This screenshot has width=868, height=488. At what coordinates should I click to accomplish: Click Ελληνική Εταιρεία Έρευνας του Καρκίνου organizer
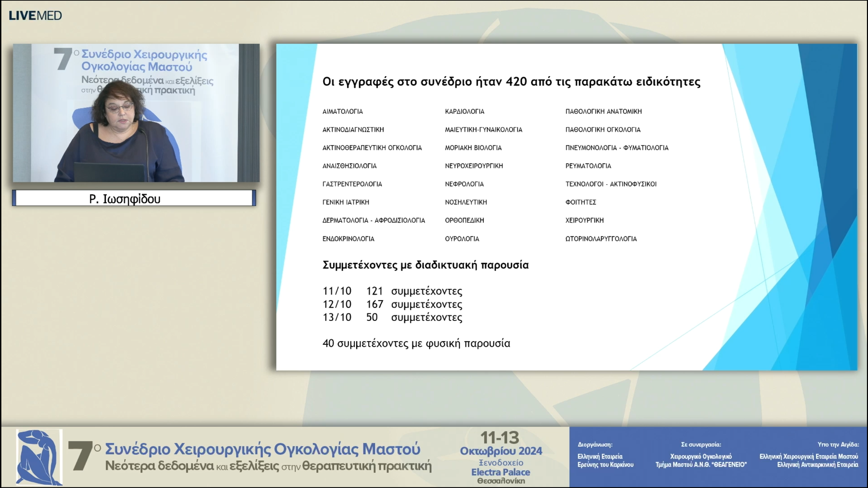pyautogui.click(x=605, y=461)
